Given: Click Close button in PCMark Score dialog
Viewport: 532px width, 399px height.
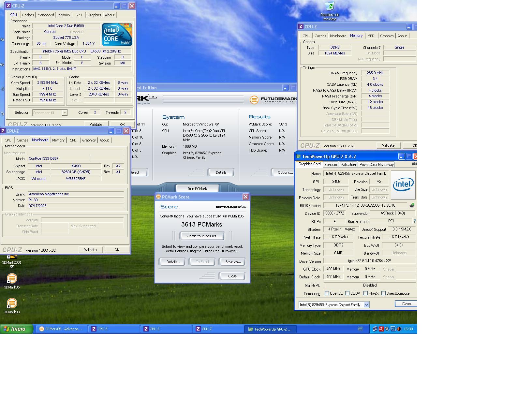Looking at the screenshot, I should click(232, 276).
